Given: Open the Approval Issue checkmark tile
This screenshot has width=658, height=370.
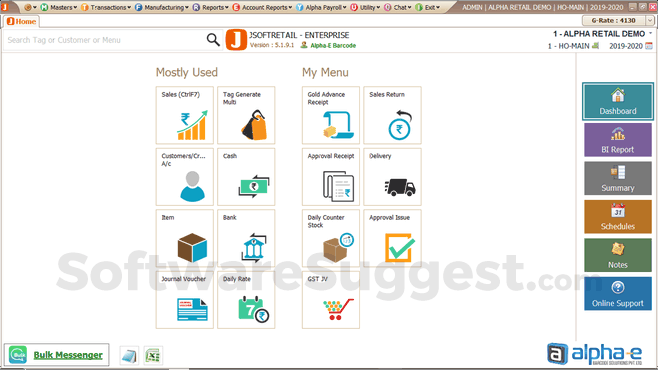Looking at the screenshot, I should click(392, 238).
